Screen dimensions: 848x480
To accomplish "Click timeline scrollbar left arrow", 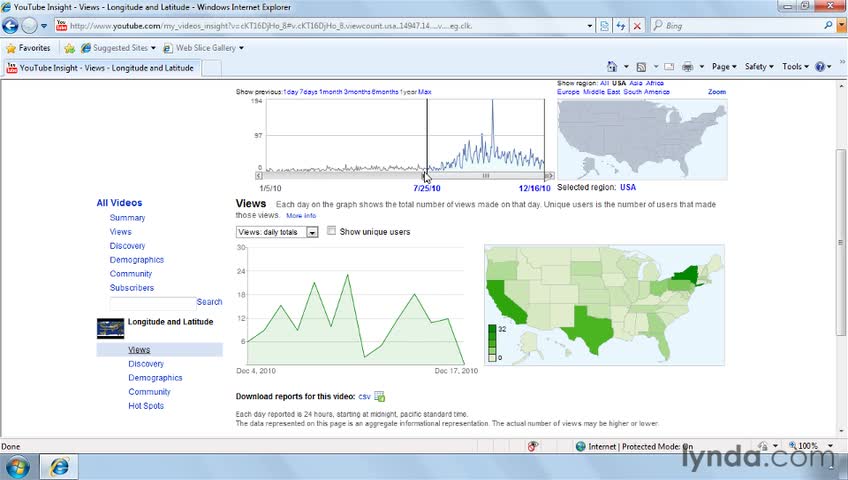I will coord(259,176).
